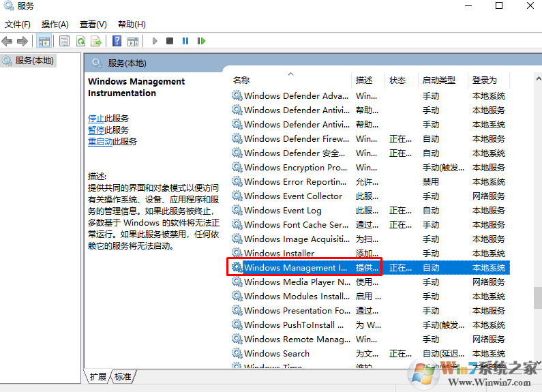This screenshot has height=392, width=542.
Task: Select Windows Remote Manag... service
Action: tap(370, 340)
